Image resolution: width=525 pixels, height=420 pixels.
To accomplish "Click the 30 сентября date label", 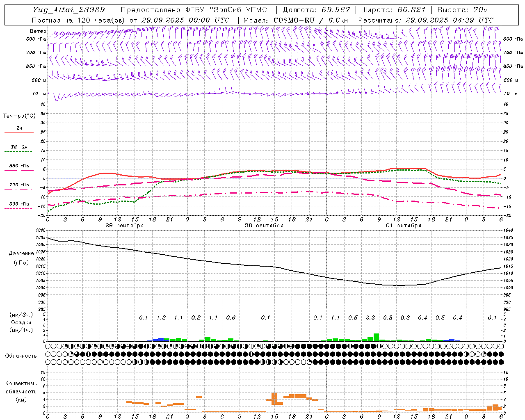I will 264,226.
